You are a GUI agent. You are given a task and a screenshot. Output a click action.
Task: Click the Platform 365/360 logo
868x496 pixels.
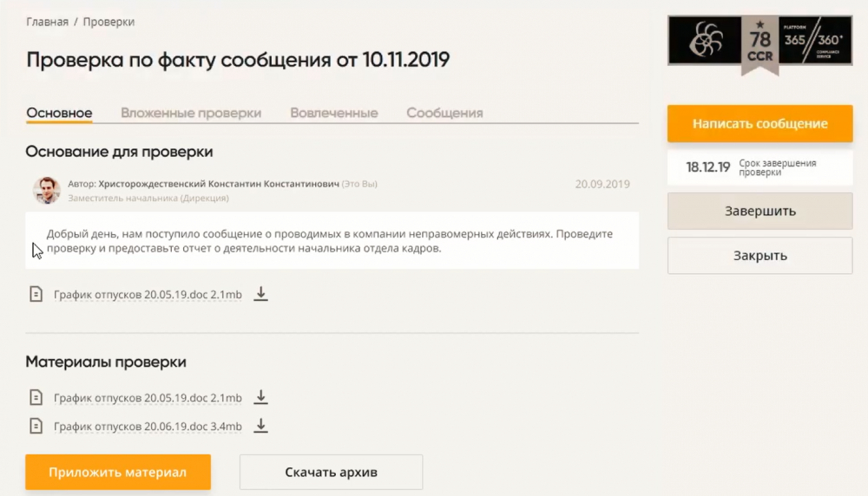tap(815, 41)
